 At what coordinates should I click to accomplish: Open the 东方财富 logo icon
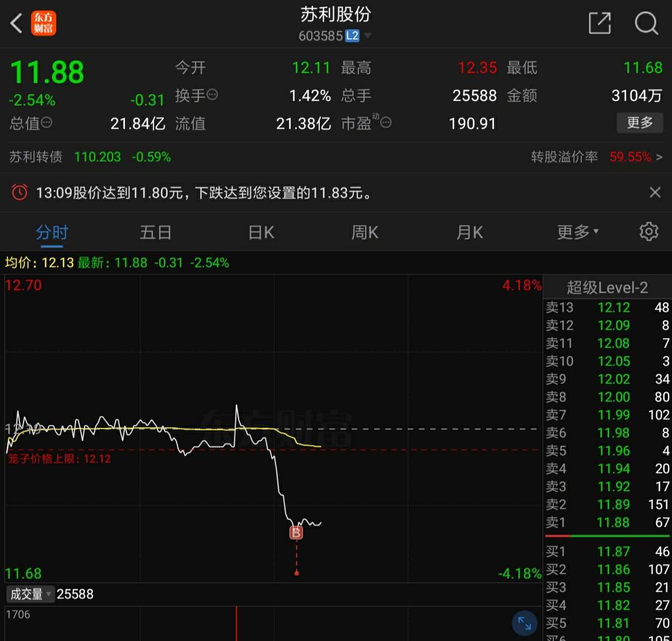[44, 23]
